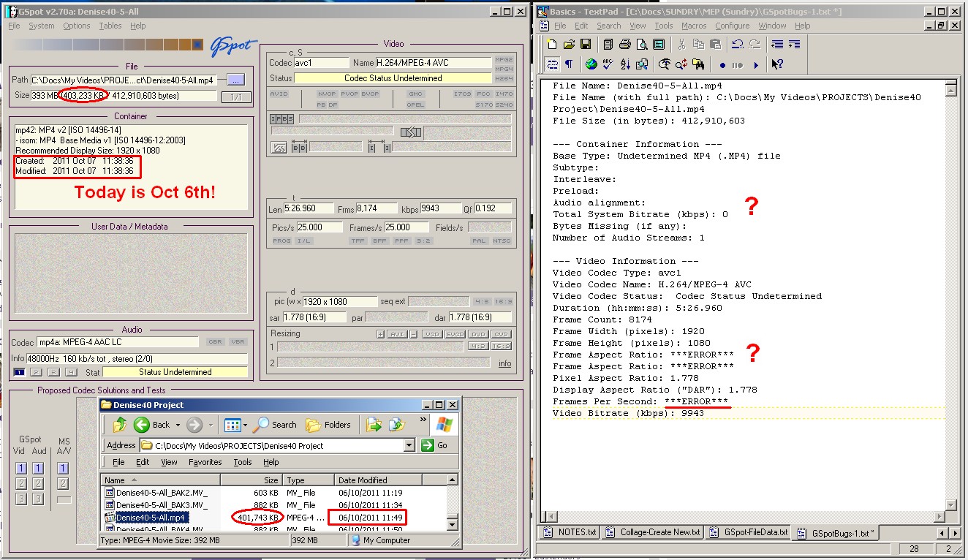968x560 pixels.
Task: Open GSpot Tables menu
Action: tap(110, 26)
